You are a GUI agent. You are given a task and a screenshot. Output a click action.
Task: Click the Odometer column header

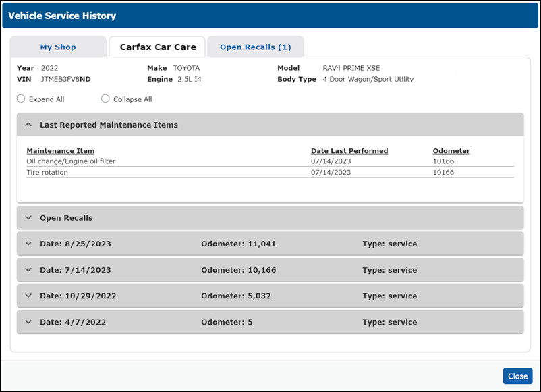[451, 151]
